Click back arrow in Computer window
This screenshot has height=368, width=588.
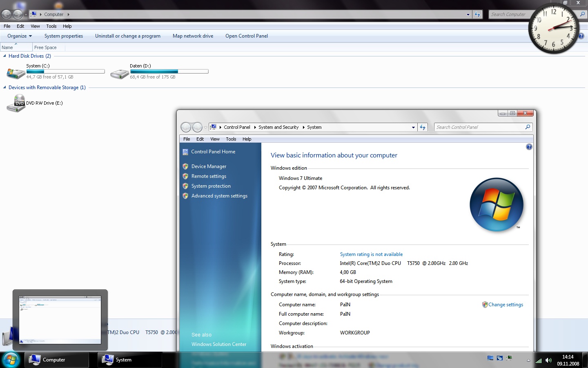point(7,14)
